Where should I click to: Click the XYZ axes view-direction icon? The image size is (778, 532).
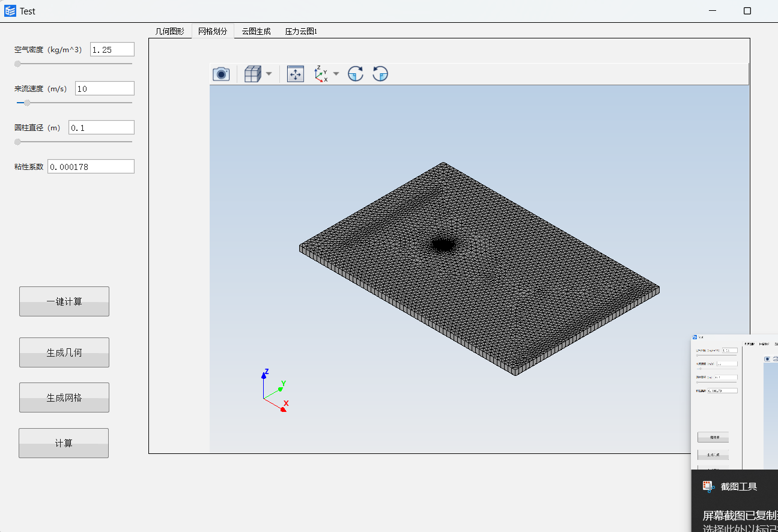coord(321,74)
